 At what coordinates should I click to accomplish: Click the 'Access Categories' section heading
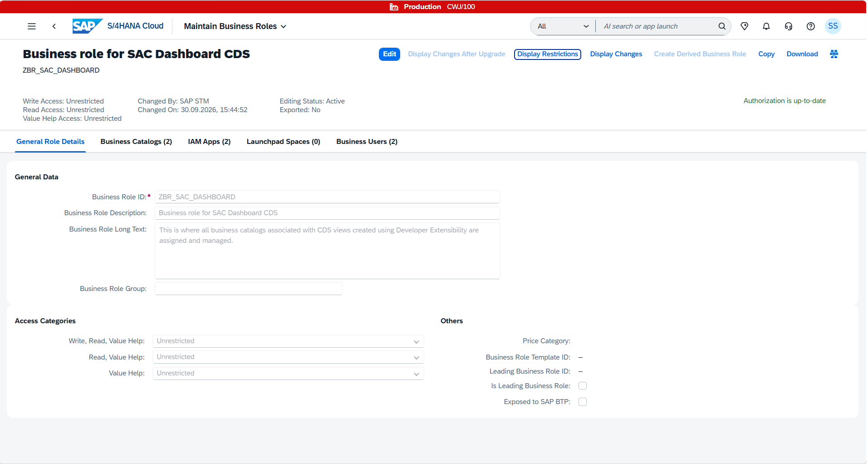pyautogui.click(x=45, y=321)
